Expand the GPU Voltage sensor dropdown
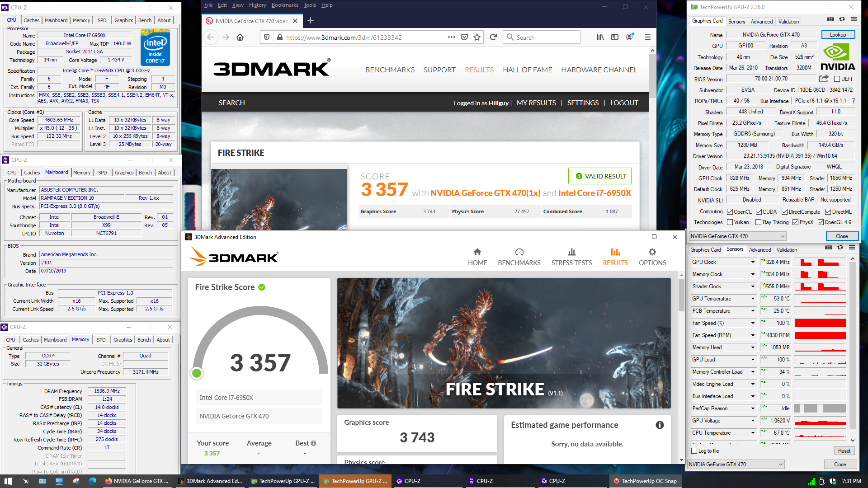Screen dimensions: 868x488 tap(753, 421)
